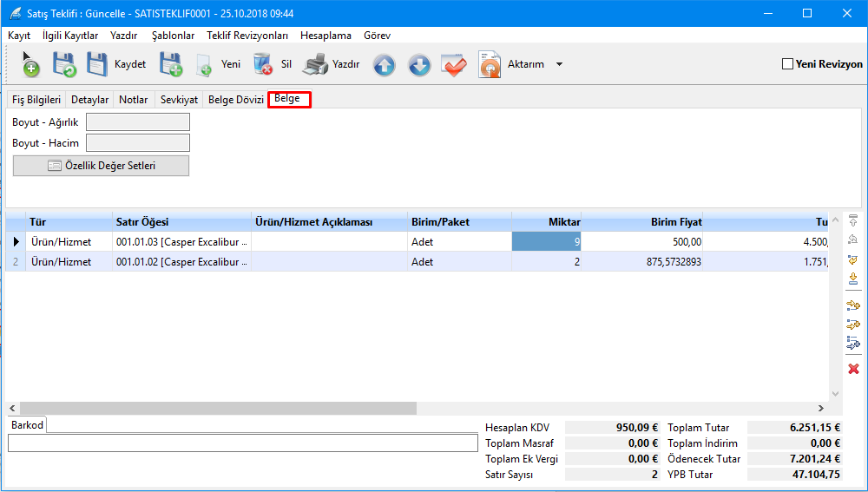Click the red checkmark approval icon

click(454, 65)
